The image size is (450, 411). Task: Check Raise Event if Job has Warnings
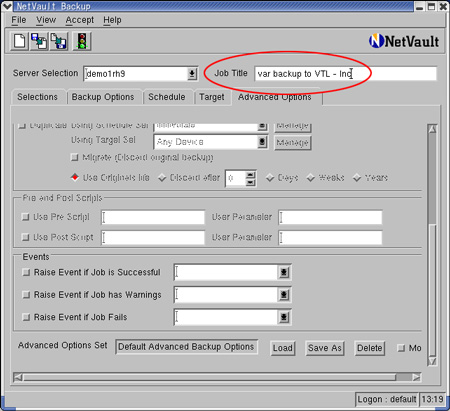(26, 295)
